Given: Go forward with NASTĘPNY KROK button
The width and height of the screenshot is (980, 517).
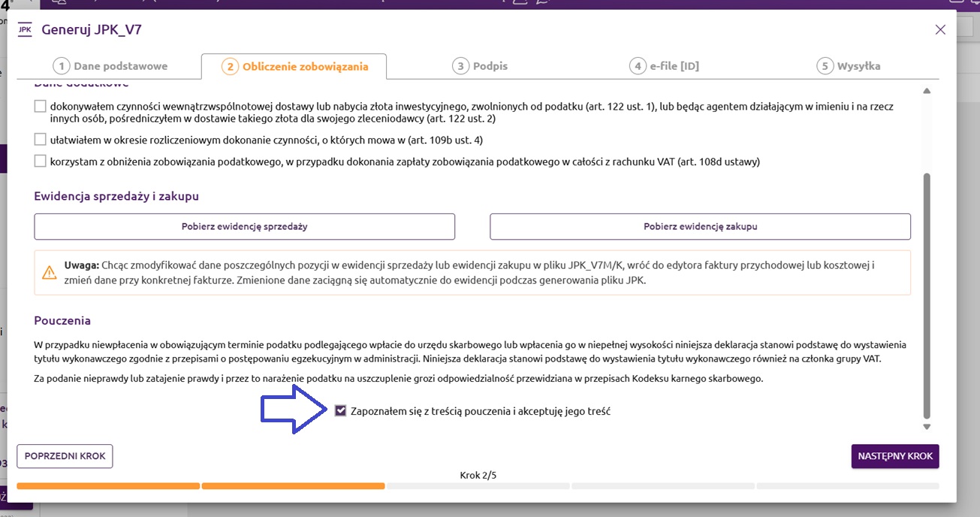Looking at the screenshot, I should 894,456.
